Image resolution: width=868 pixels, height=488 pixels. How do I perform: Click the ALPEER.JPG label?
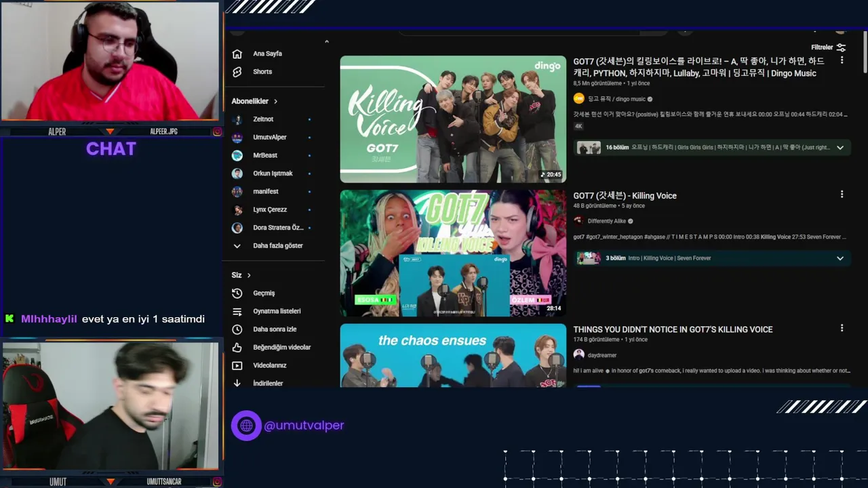(x=163, y=131)
